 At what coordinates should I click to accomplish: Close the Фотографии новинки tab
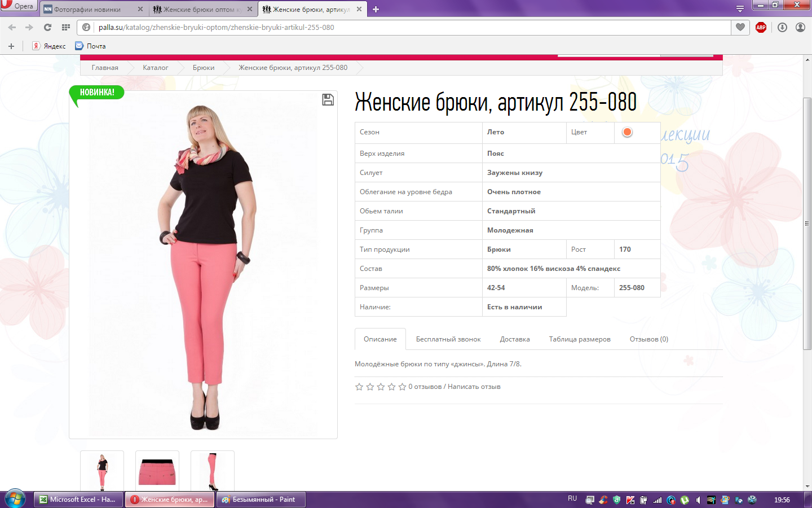pyautogui.click(x=140, y=9)
